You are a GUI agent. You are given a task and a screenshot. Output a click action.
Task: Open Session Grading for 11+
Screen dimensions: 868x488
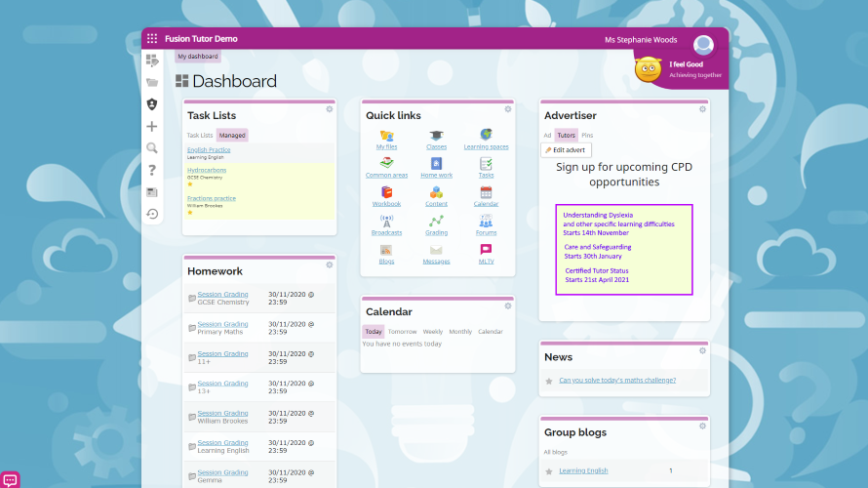[x=222, y=353]
